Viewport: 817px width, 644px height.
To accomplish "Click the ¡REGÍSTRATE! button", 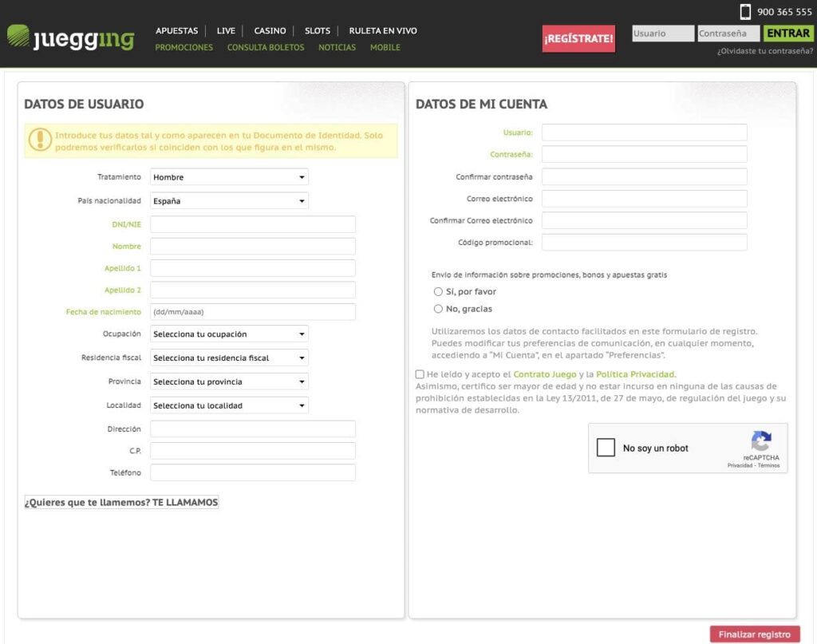I will (578, 38).
